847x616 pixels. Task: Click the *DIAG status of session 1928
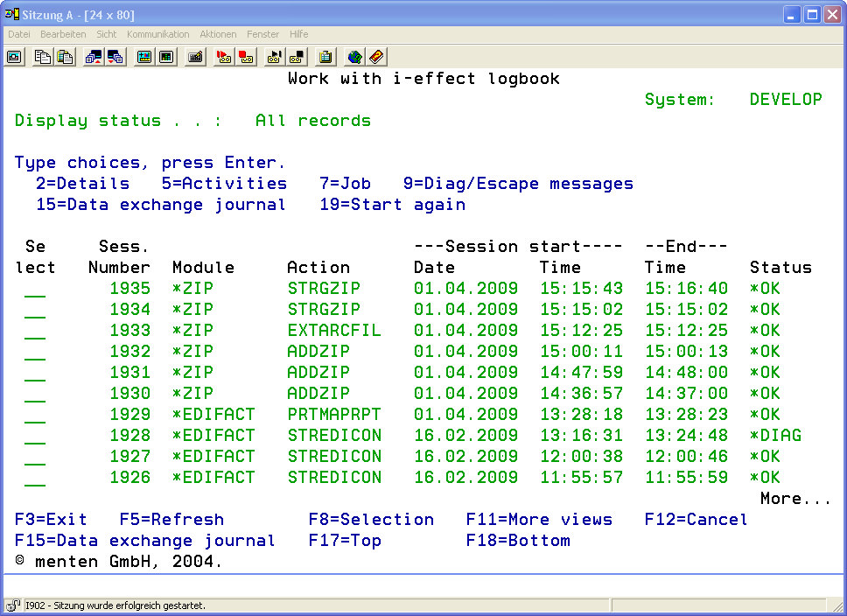click(x=775, y=436)
